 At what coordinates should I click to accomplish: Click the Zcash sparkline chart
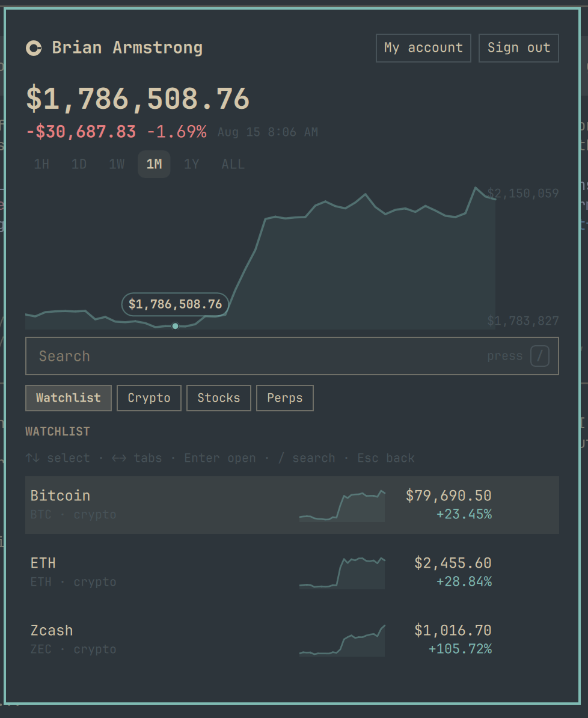[342, 640]
